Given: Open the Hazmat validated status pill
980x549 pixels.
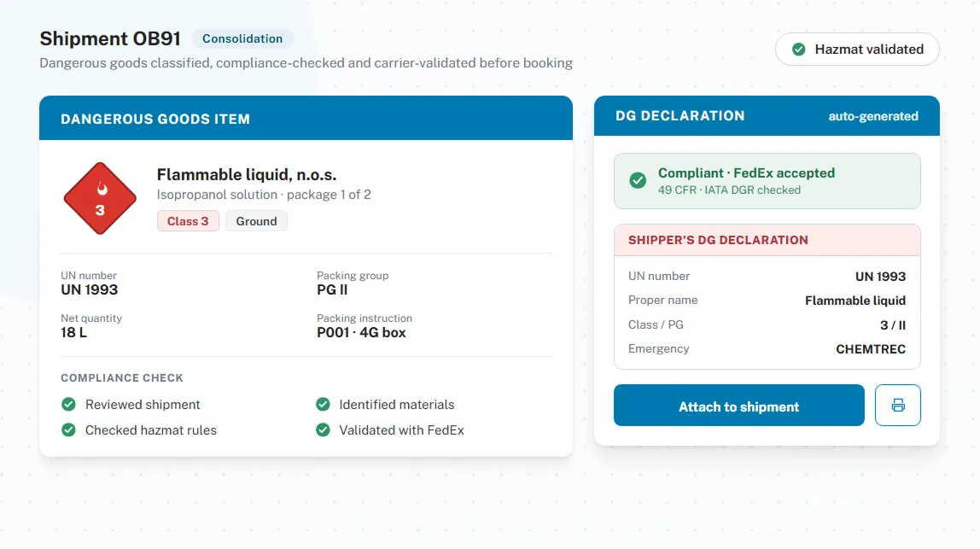Looking at the screenshot, I should pos(857,50).
